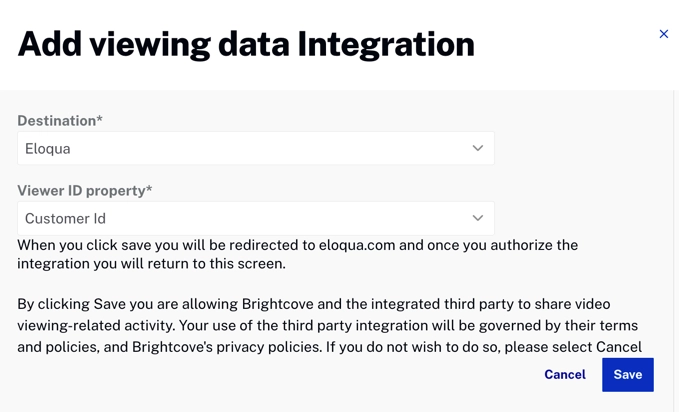Viewport: 679px width, 412px height.
Task: Click the Destination* field label
Action: (x=60, y=121)
